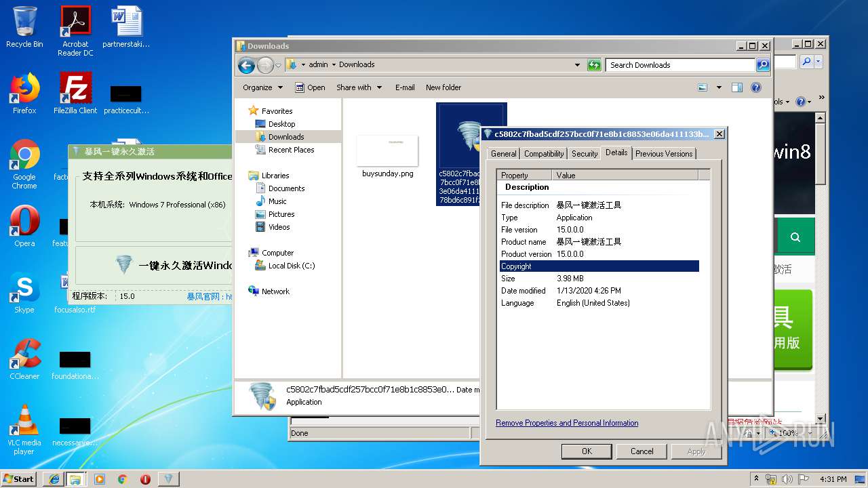The image size is (868, 488).
Task: Select the tornado exe file thumbnail
Action: click(471, 154)
